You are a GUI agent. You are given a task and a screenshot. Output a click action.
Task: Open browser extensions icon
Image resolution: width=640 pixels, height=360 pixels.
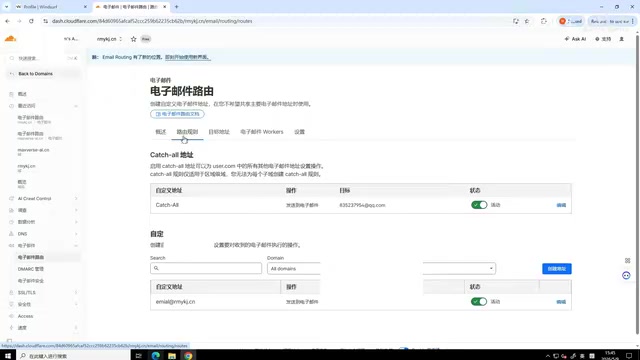(544, 21)
